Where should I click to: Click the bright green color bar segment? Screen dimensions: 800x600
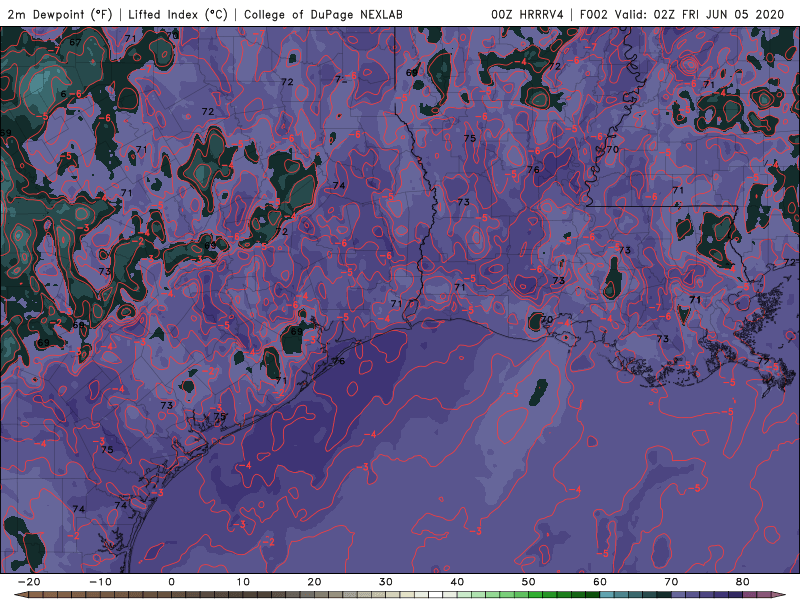[x=536, y=595]
